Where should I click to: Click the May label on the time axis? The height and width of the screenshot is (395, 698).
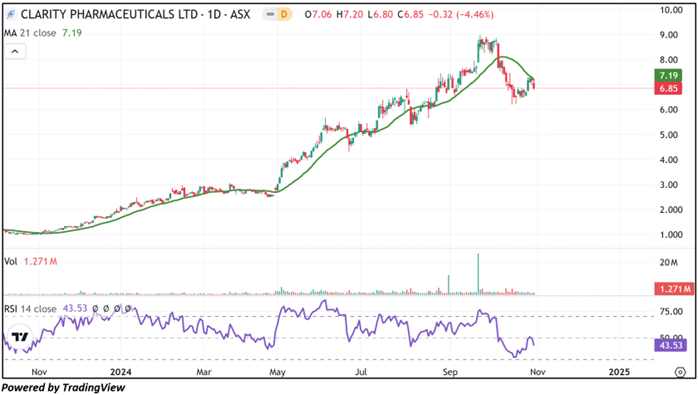click(x=277, y=372)
